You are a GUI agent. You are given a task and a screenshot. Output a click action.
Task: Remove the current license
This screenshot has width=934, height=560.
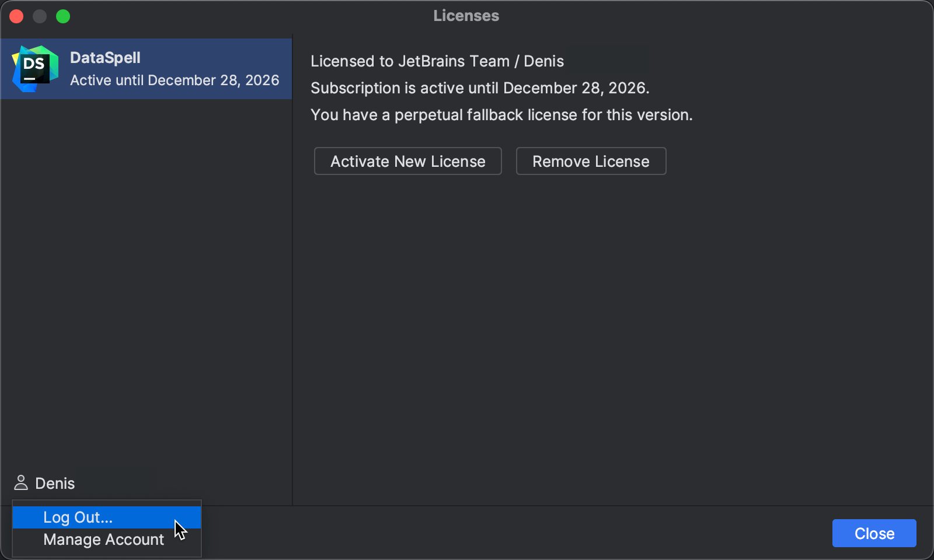591,161
